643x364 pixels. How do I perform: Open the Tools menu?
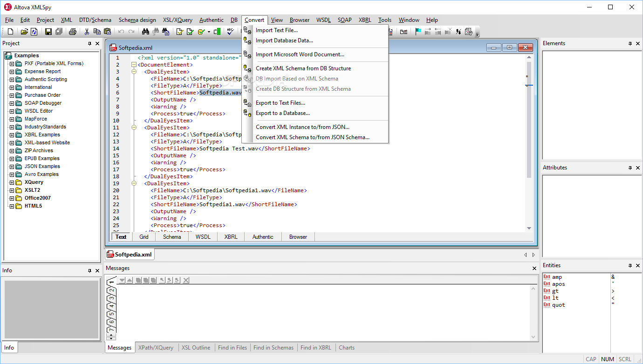pos(385,20)
